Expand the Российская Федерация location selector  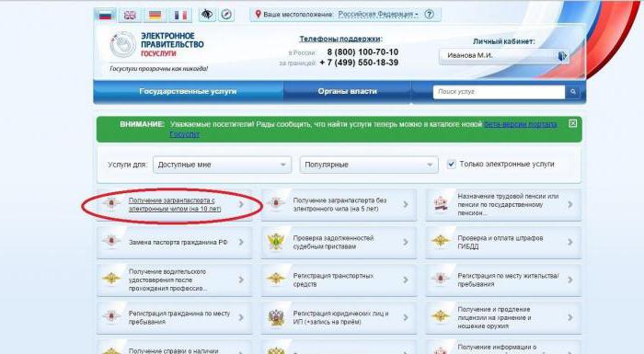[377, 15]
